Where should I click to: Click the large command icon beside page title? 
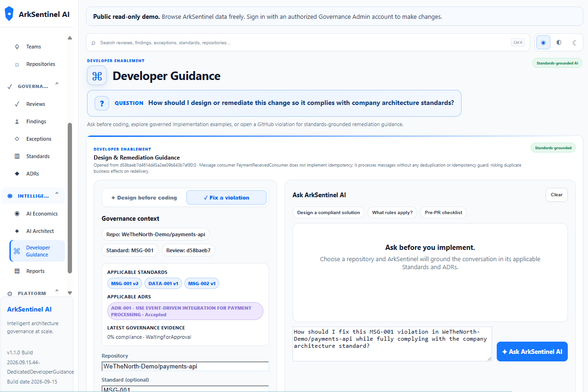(97, 76)
